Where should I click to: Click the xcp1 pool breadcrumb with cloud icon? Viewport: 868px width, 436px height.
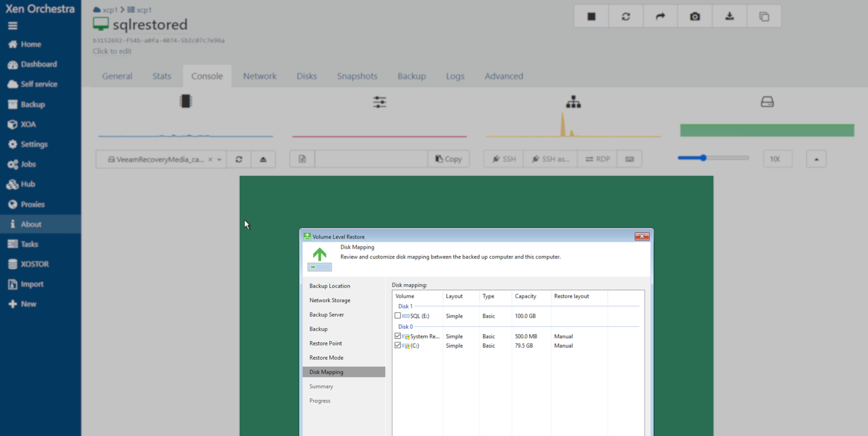pos(105,10)
